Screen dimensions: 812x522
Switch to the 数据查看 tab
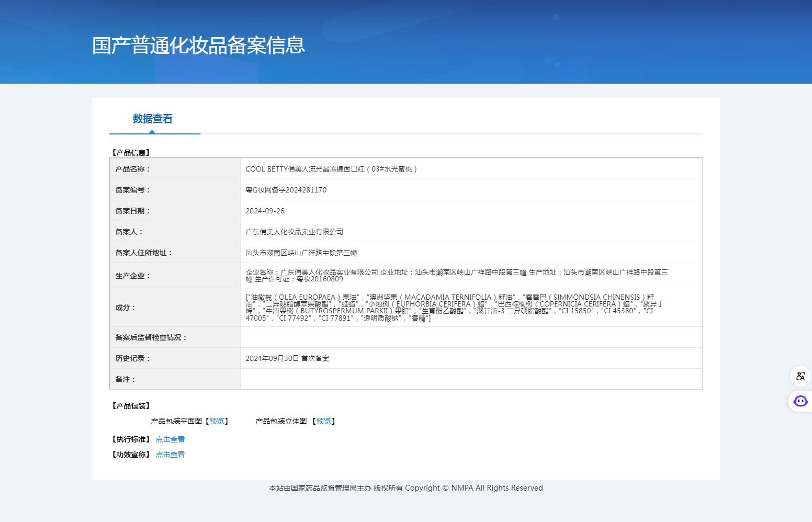152,119
